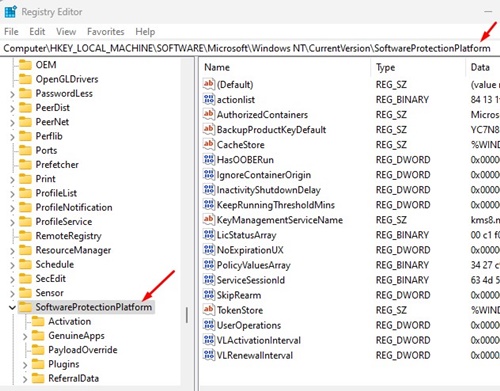This screenshot has height=391, width=500.
Task: Select the PayloadOverride tree key
Action: pyautogui.click(x=83, y=350)
